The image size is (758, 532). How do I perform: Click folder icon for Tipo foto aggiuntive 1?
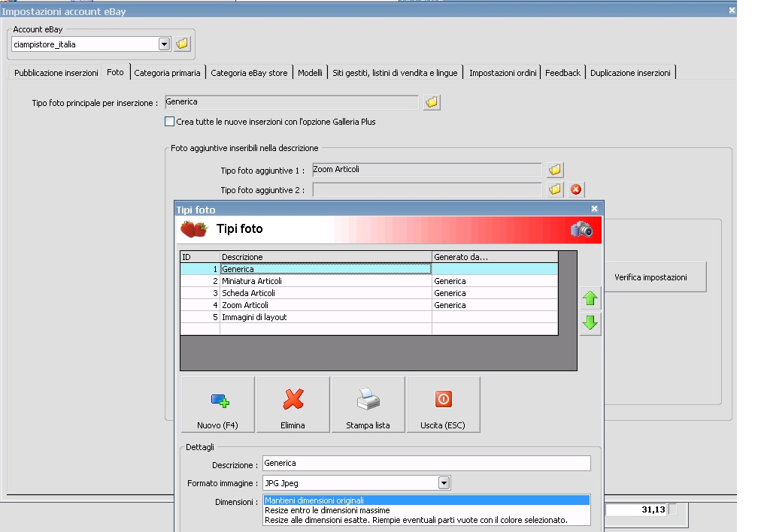click(555, 170)
